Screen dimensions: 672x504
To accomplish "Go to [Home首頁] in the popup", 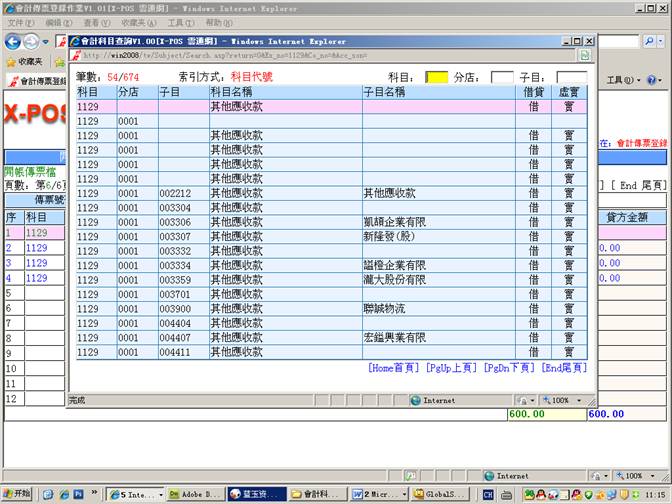I will click(x=393, y=368).
